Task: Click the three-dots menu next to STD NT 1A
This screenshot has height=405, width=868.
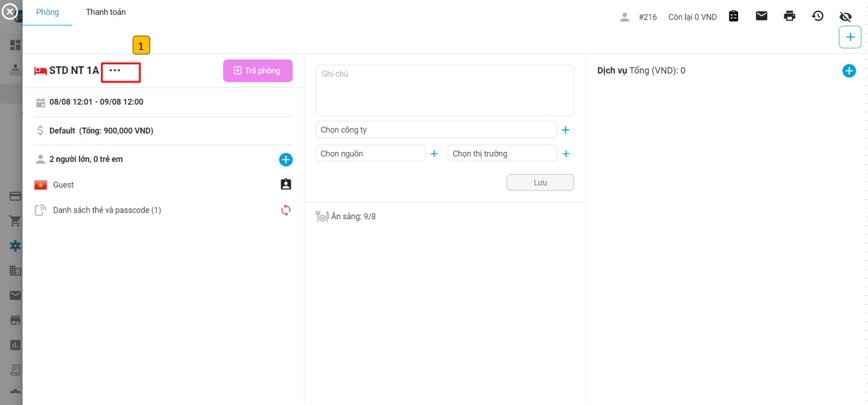Action: point(115,71)
